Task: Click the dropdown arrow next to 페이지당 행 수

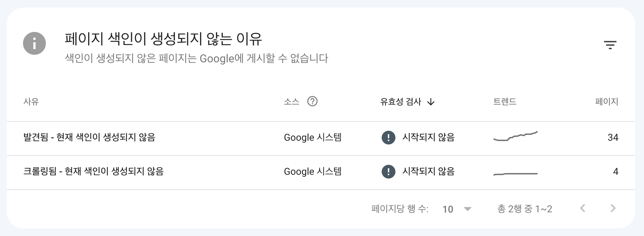Action: 468,209
